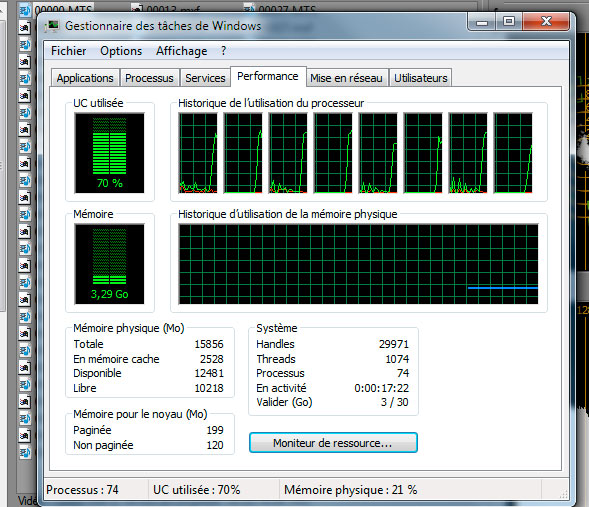Viewport: 589px width, 507px height.
Task: Click the Mémoire 3,29 Go gauge
Action: click(x=109, y=264)
